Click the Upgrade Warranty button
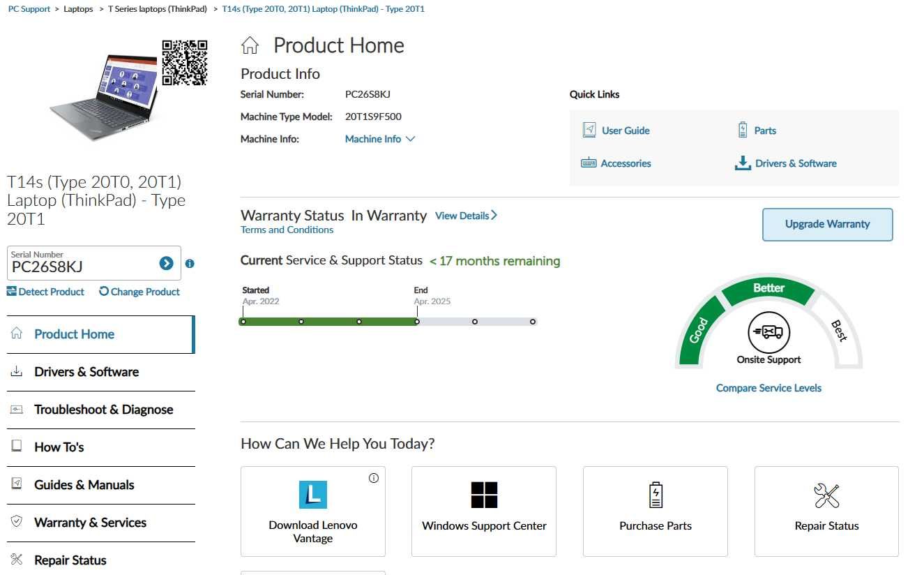 [827, 224]
